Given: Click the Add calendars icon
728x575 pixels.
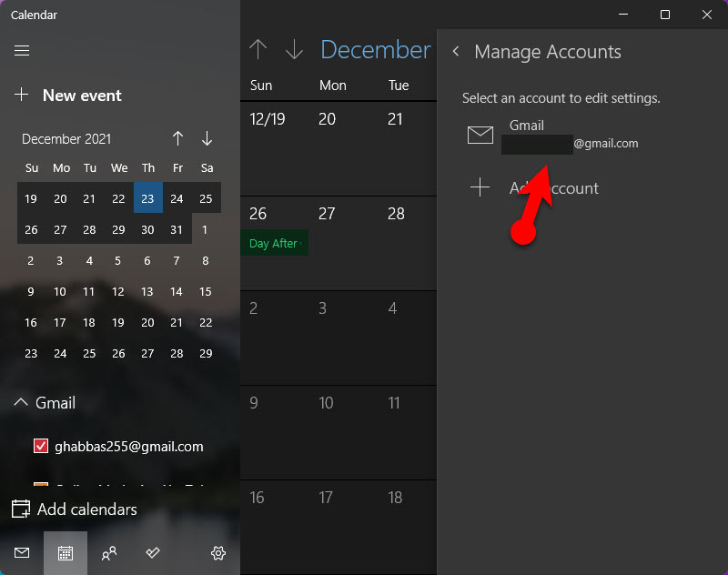Looking at the screenshot, I should (x=21, y=509).
